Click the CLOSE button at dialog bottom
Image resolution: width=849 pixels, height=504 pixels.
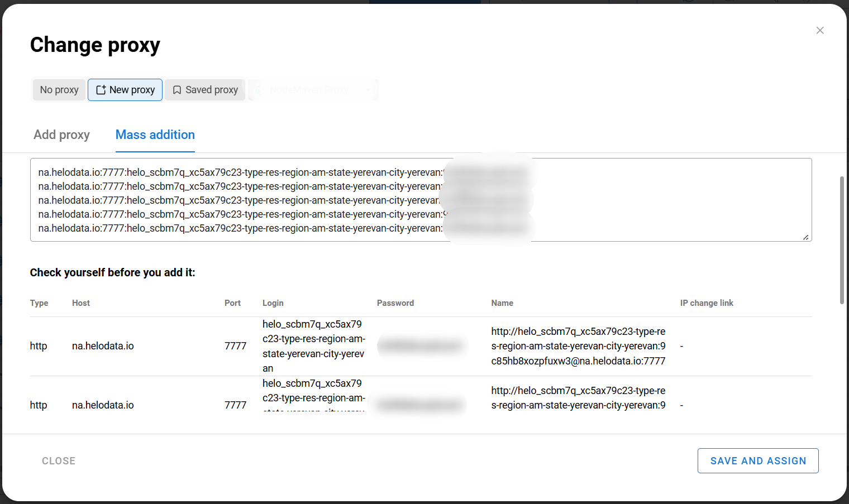59,461
